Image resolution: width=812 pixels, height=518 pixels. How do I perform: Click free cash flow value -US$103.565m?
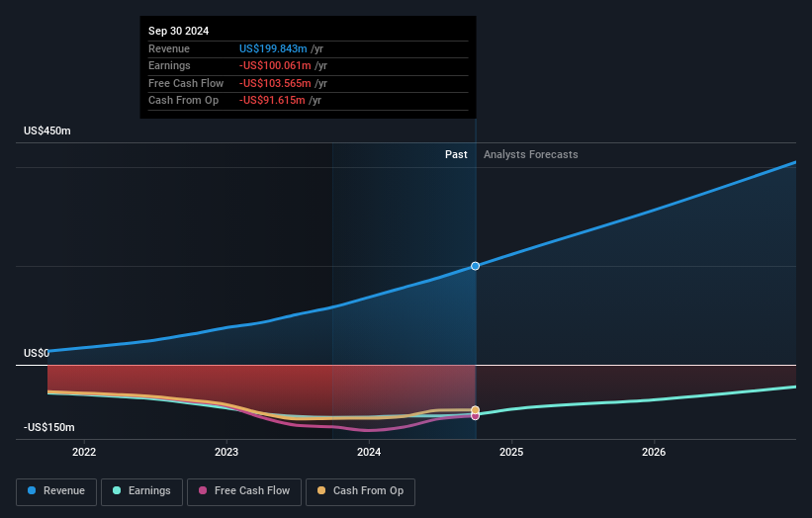tap(275, 83)
